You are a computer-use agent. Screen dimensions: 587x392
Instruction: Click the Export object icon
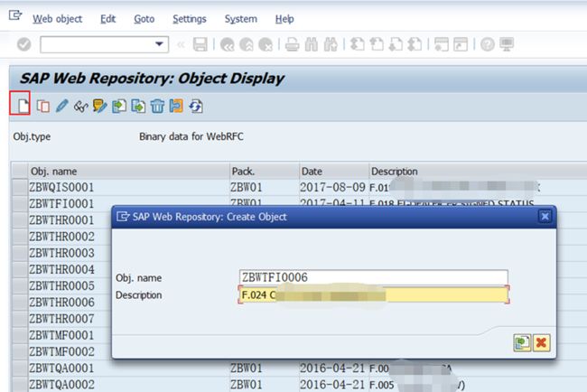[x=138, y=106]
